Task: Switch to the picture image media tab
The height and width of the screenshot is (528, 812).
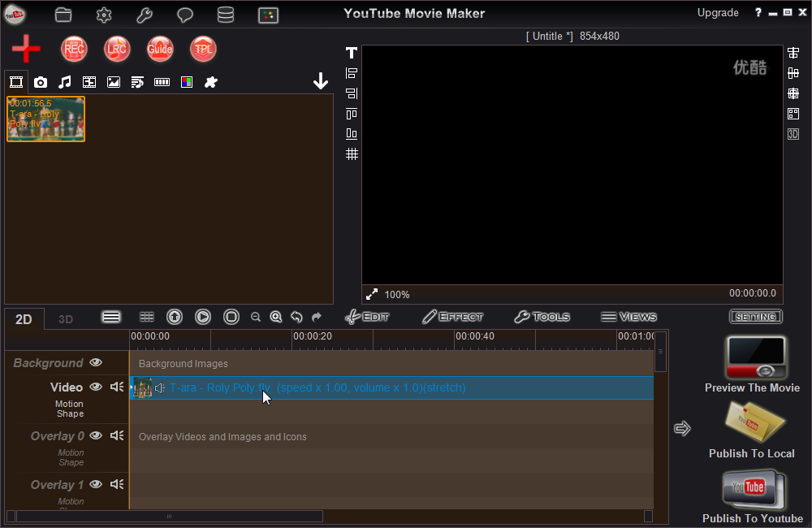Action: coord(114,82)
